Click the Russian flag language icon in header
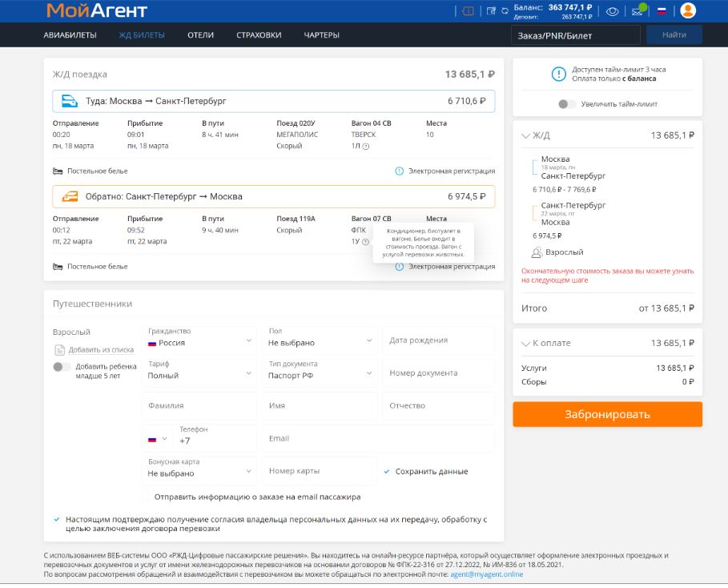 (662, 11)
